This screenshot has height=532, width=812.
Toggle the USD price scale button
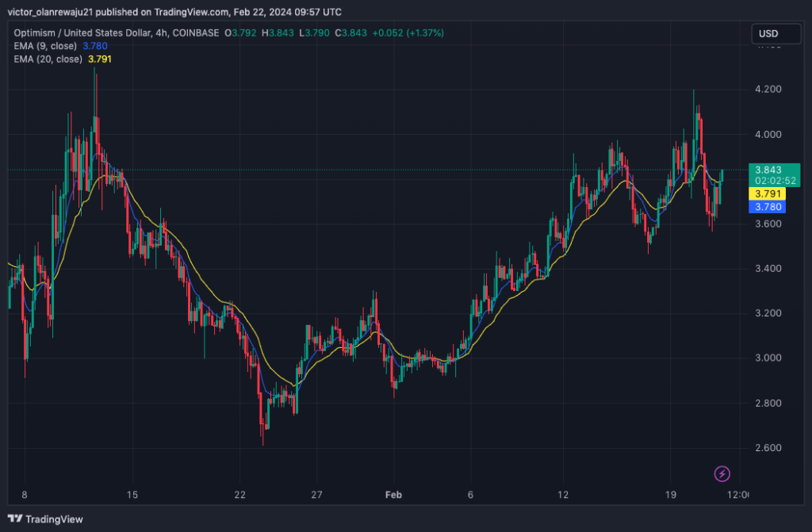(775, 33)
